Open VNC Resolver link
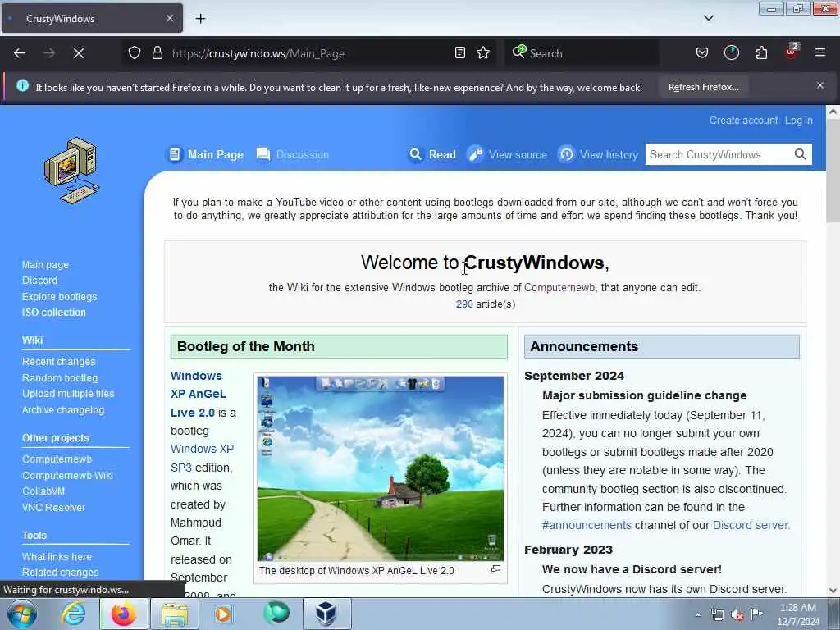 pos(53,507)
